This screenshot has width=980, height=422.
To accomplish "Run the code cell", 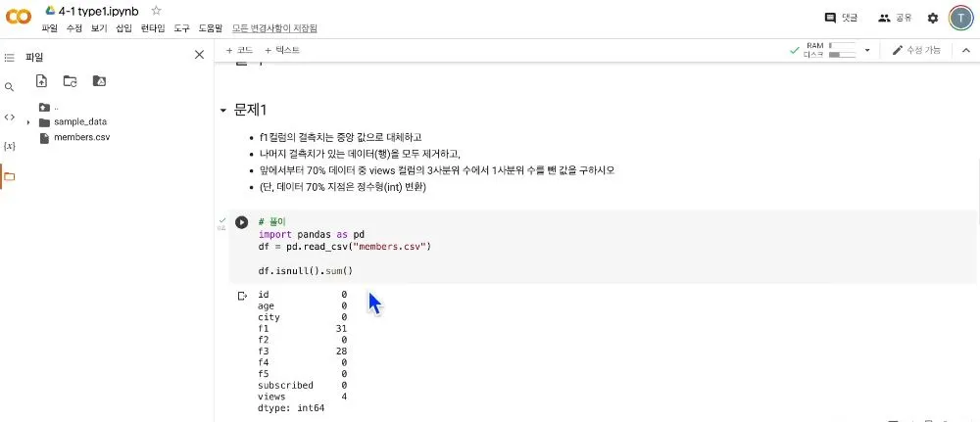I will point(241,222).
